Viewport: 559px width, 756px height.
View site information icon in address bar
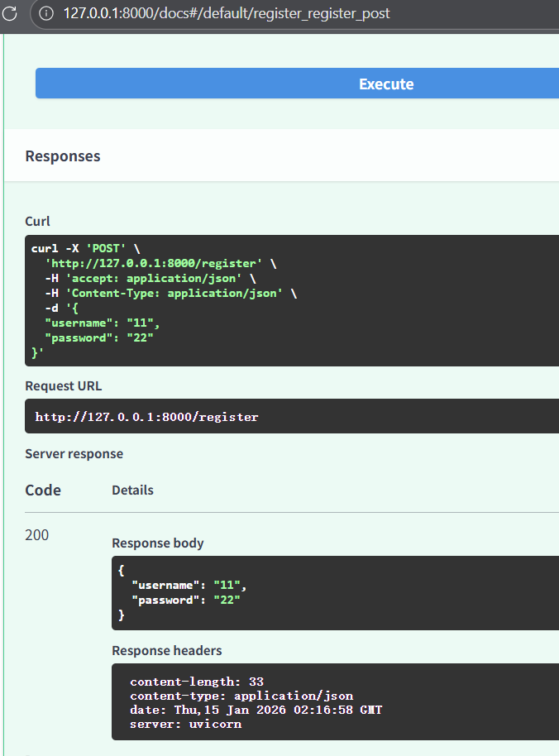(46, 13)
